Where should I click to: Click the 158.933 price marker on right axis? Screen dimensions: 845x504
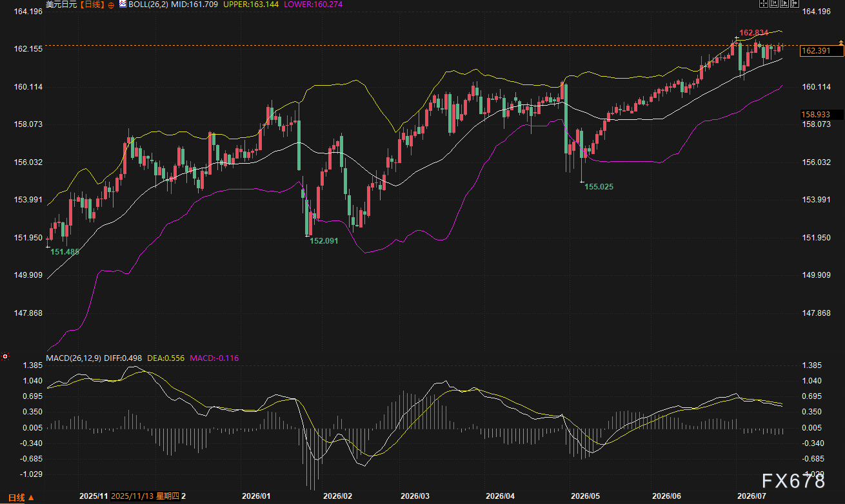(x=821, y=114)
